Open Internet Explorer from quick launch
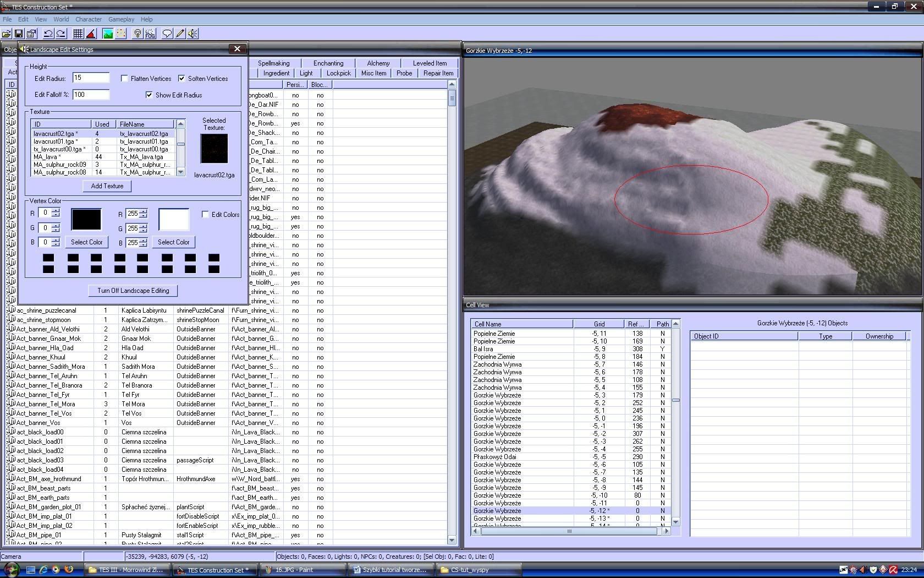The width and height of the screenshot is (924, 578). coord(43,570)
